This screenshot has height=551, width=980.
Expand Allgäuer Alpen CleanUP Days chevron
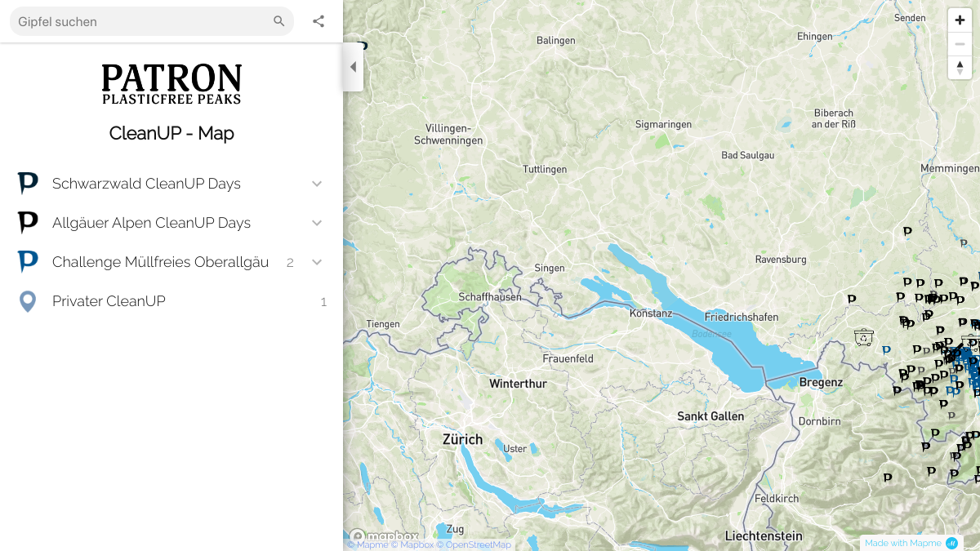(317, 223)
